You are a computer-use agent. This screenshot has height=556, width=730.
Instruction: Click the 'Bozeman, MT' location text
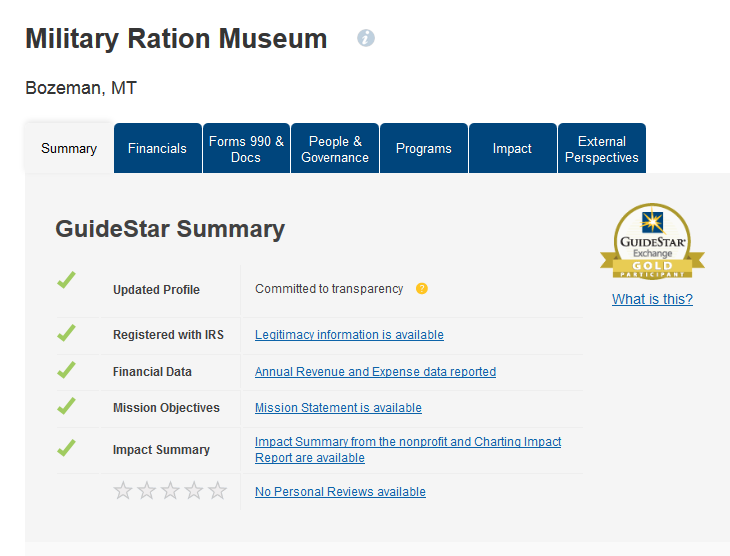pyautogui.click(x=81, y=88)
